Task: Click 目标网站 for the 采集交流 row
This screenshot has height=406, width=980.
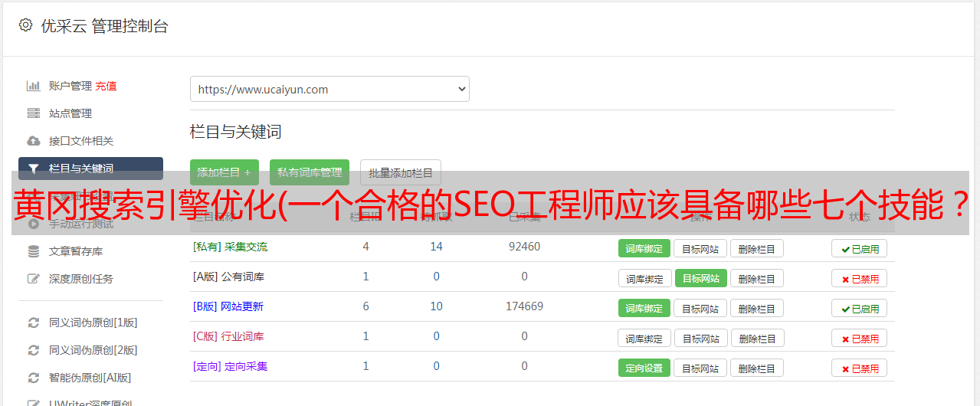Action: click(x=700, y=248)
